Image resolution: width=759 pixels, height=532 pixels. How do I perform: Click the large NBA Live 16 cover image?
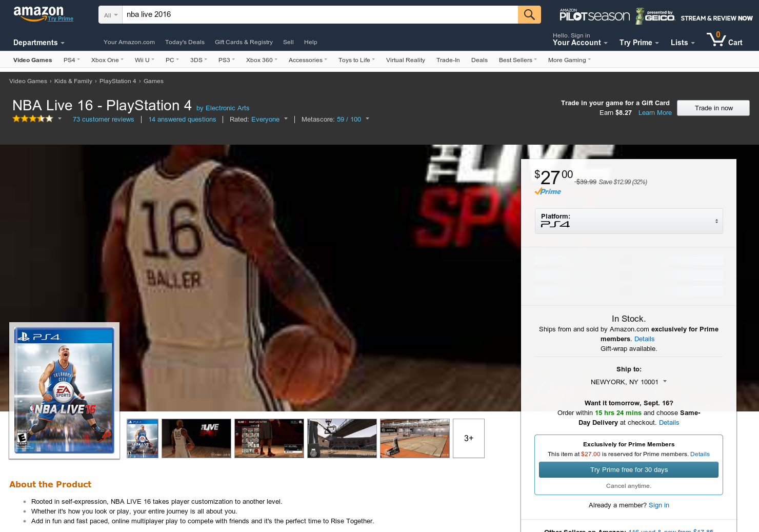click(64, 390)
